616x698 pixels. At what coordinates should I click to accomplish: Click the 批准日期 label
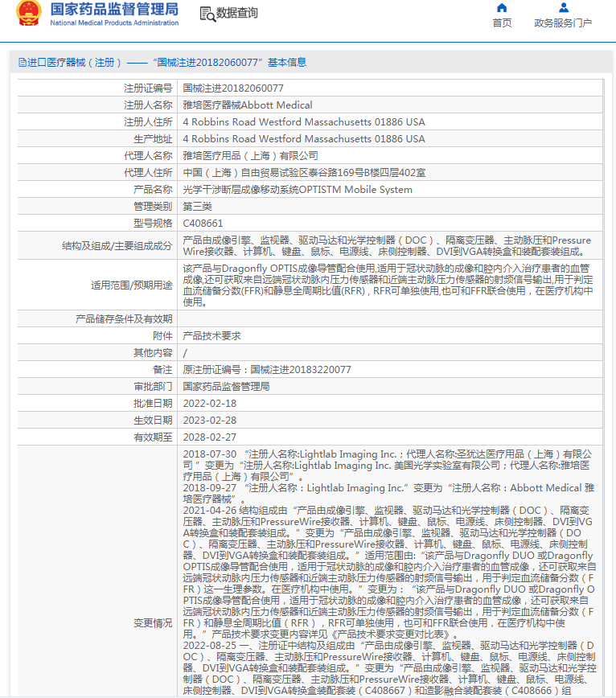click(x=153, y=404)
